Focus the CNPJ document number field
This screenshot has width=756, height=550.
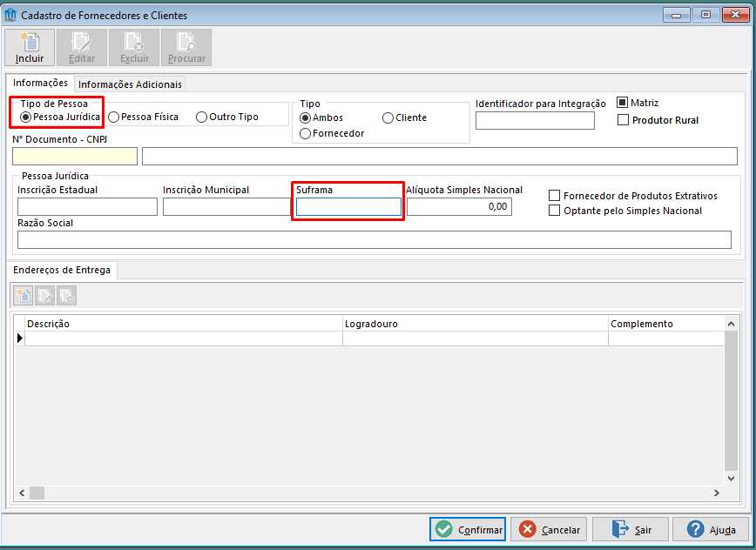75,156
